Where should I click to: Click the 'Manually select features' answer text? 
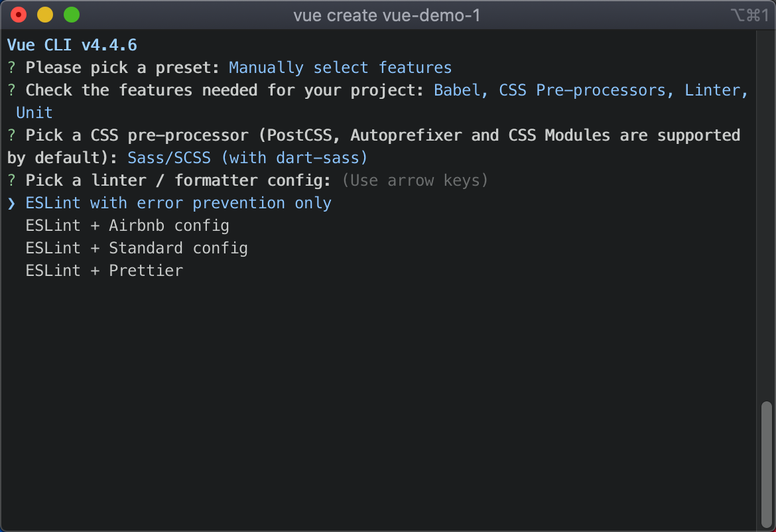[340, 68]
